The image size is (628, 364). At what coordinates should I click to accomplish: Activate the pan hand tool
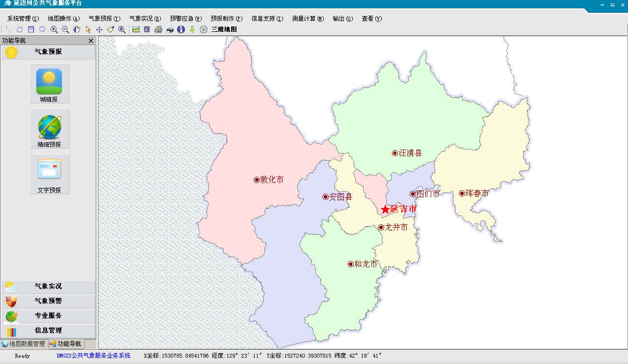[77, 29]
